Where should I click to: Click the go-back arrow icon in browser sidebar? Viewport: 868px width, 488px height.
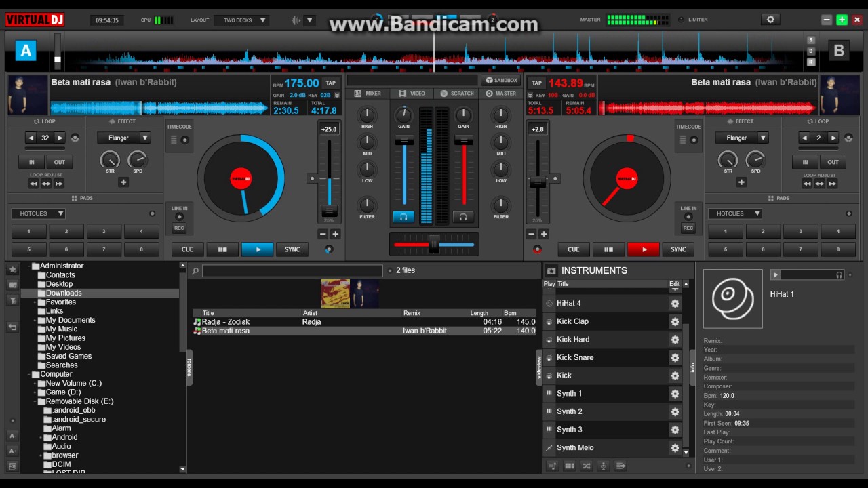(12, 327)
